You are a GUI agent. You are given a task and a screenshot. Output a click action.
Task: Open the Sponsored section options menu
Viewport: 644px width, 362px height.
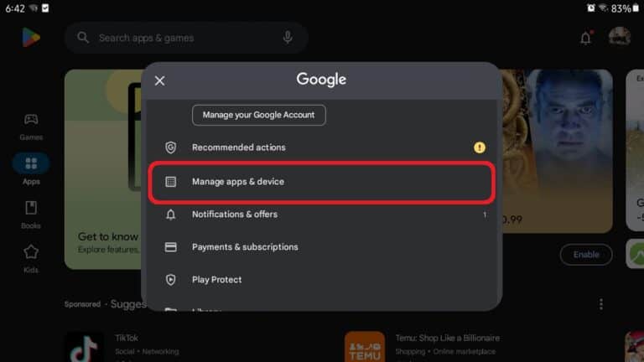coord(601,304)
